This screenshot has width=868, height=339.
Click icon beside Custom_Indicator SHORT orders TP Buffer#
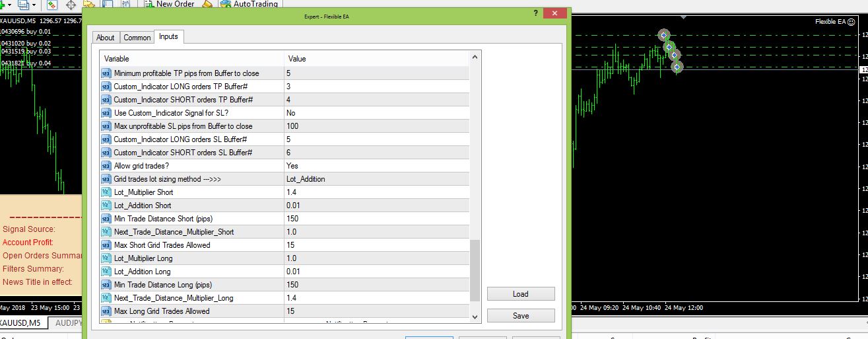point(106,100)
